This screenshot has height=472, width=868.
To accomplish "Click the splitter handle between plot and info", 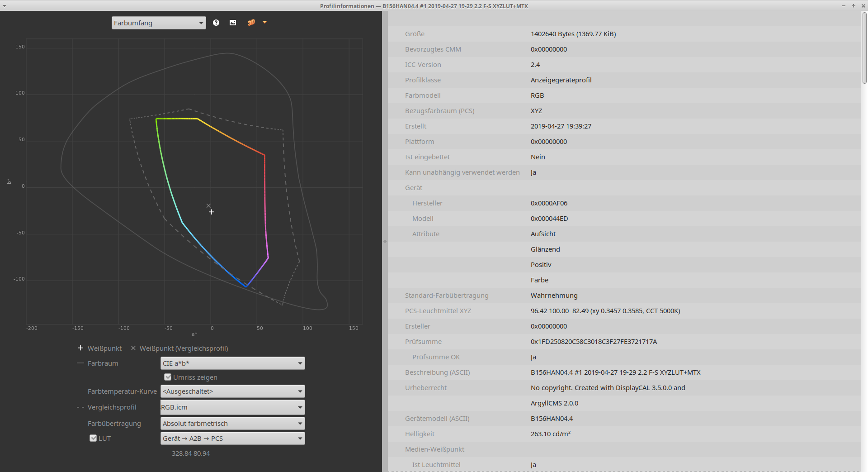I will coord(385,241).
